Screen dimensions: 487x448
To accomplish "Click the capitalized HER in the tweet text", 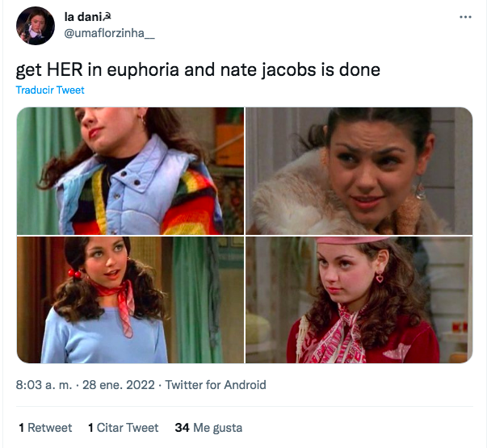I will 65,69.
